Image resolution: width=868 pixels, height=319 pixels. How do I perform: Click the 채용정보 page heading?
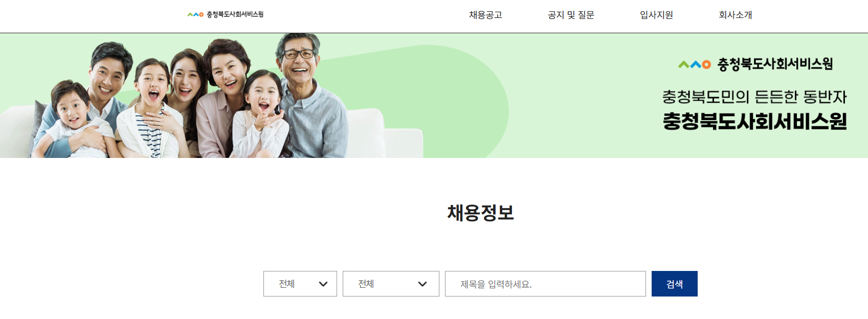tap(480, 213)
